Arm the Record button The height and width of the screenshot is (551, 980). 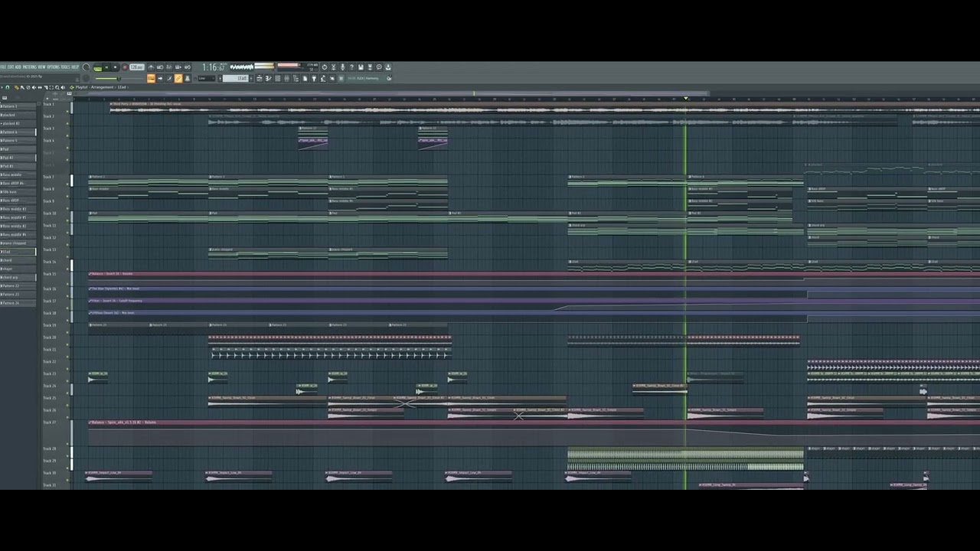[125, 67]
